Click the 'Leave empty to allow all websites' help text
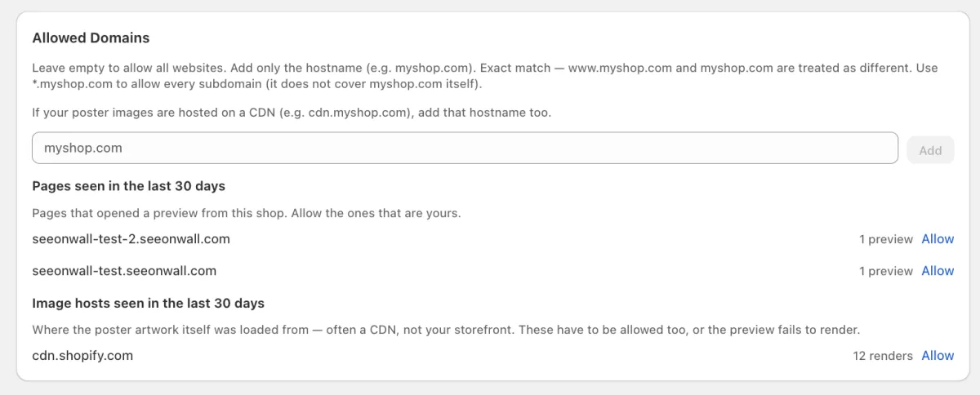This screenshot has width=980, height=395. coord(485,76)
